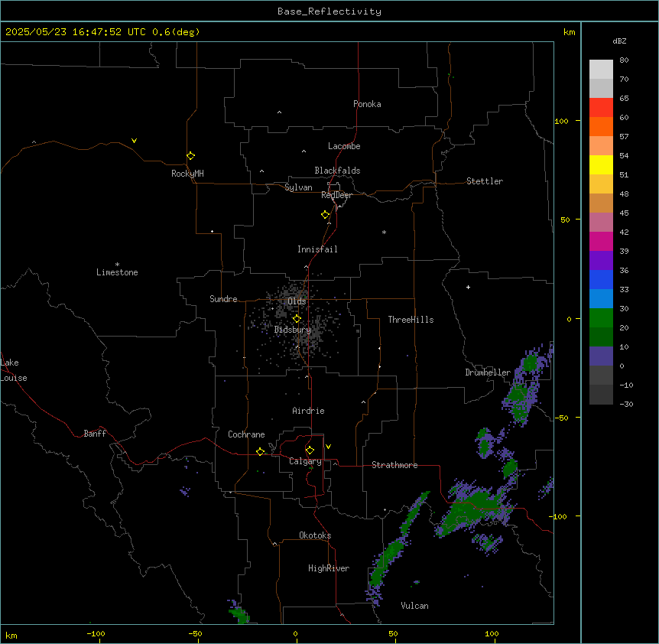Click the Base_Reflectivity title

pyautogui.click(x=329, y=11)
